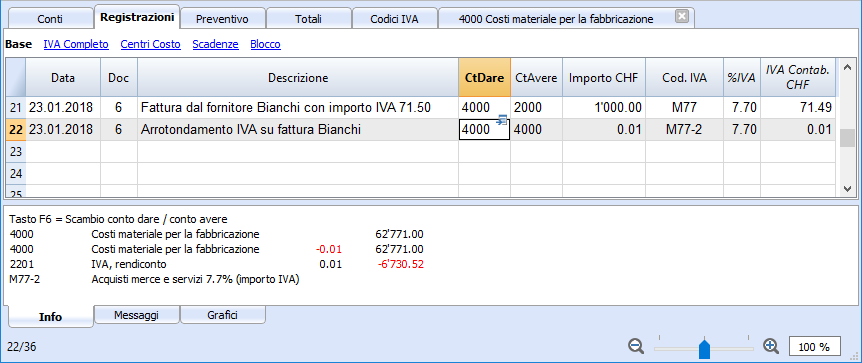
Task: Click the table scrollbar down arrow
Action: pyautogui.click(x=847, y=188)
